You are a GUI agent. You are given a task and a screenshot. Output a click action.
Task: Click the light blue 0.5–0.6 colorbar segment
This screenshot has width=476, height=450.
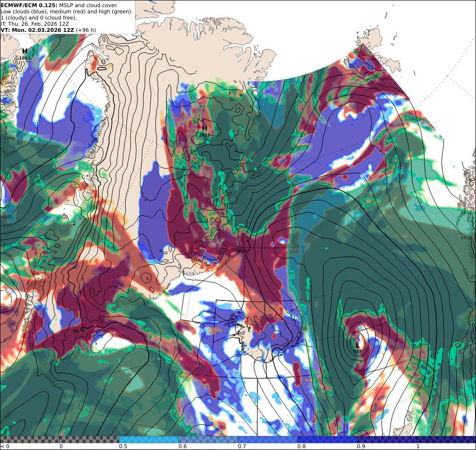[149, 440]
